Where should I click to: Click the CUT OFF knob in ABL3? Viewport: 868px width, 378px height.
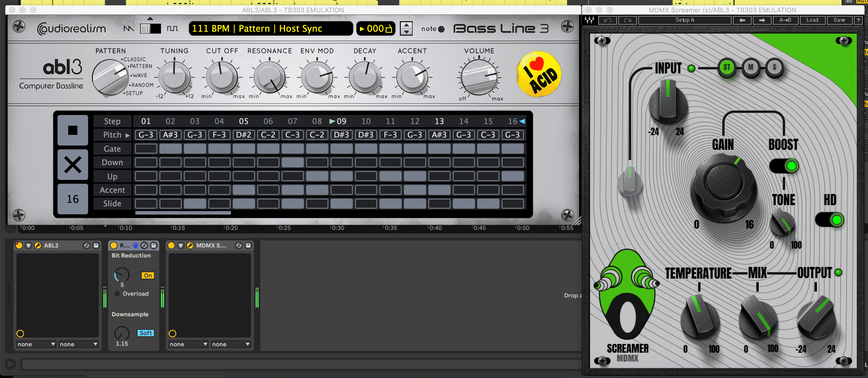click(x=222, y=77)
